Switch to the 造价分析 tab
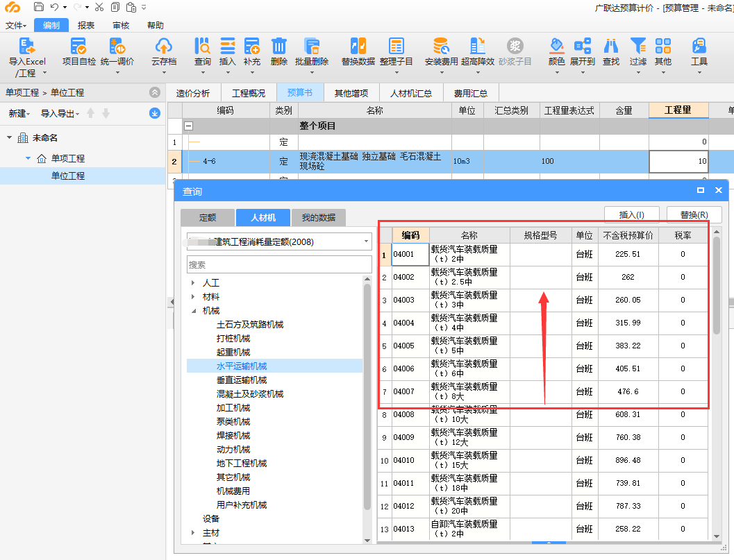 (x=193, y=93)
